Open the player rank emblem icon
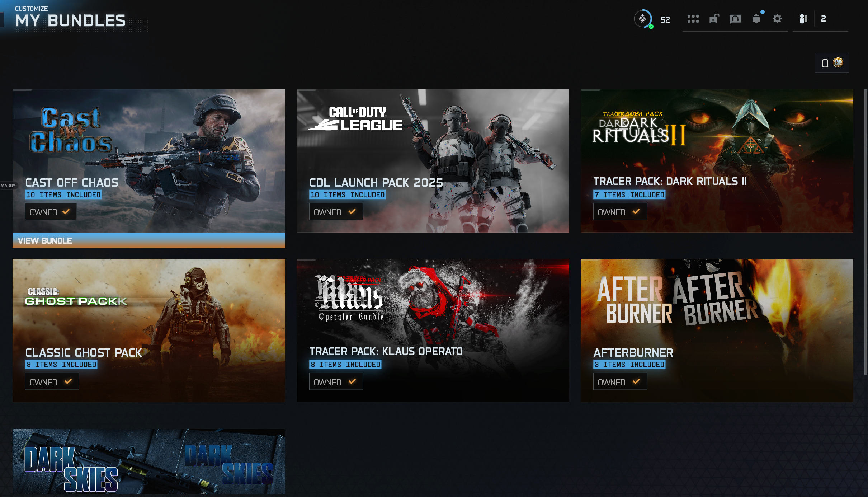The height and width of the screenshot is (497, 868). click(643, 19)
